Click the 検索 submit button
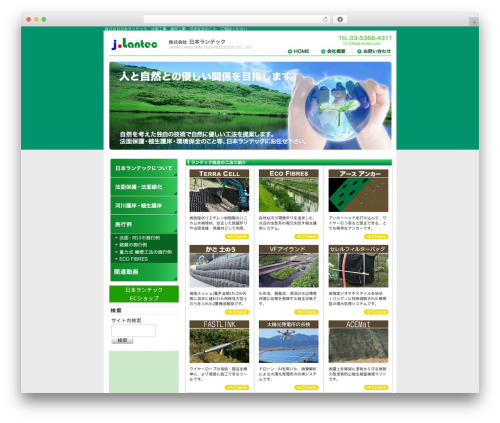The width and height of the screenshot is (500, 423). [122, 340]
